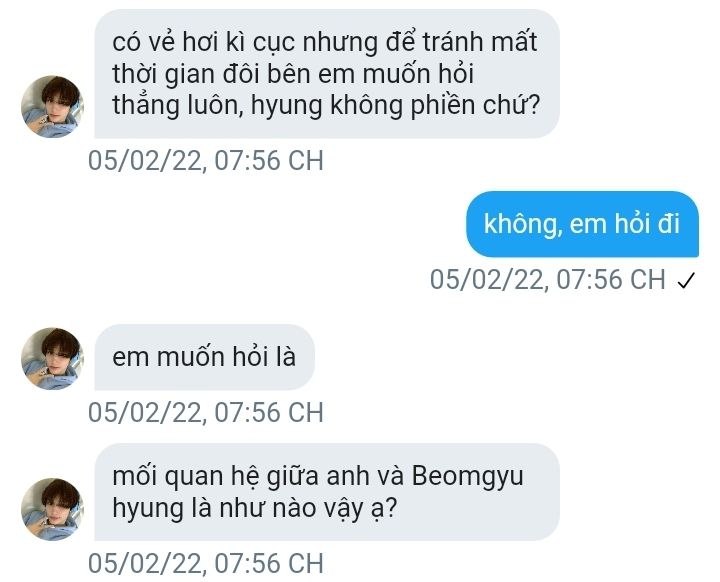The image size is (720, 582).
Task: Open avatar beside the Beomgyu question message
Action: pyautogui.click(x=52, y=509)
